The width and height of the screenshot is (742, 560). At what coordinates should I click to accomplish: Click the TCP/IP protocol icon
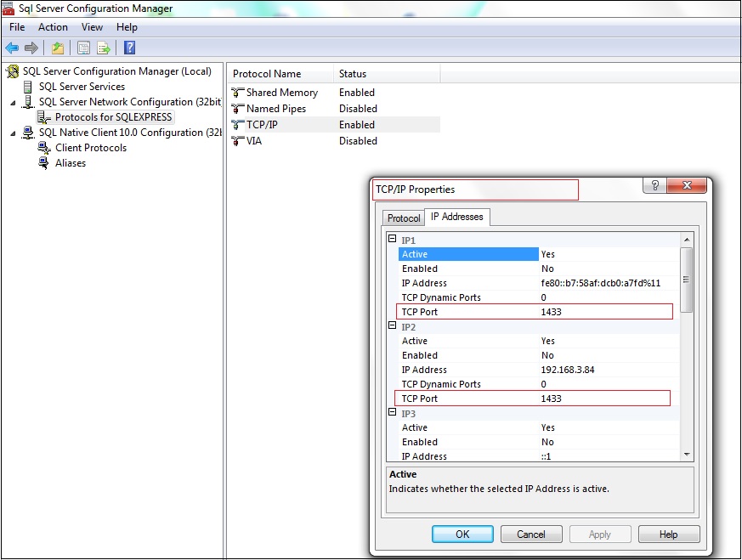coord(237,124)
